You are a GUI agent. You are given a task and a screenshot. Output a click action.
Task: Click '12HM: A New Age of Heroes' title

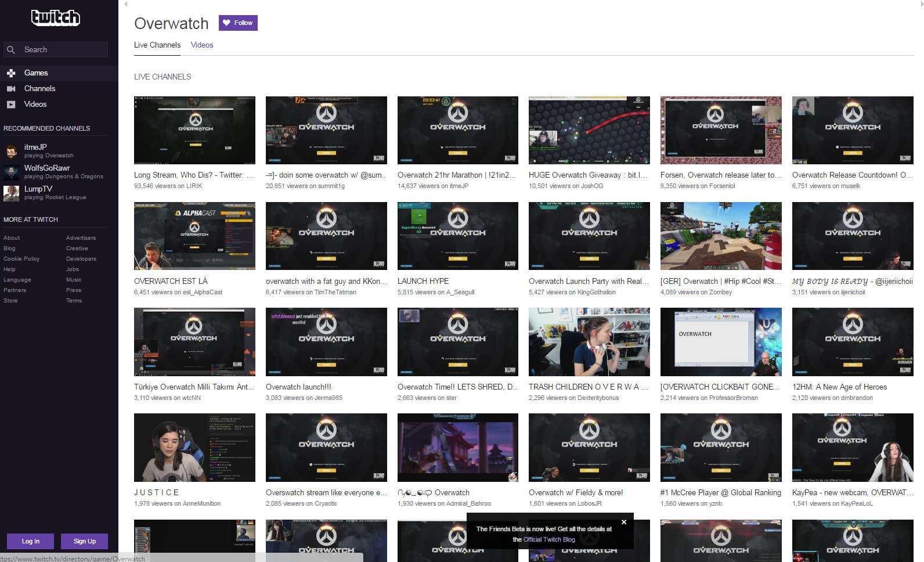839,387
